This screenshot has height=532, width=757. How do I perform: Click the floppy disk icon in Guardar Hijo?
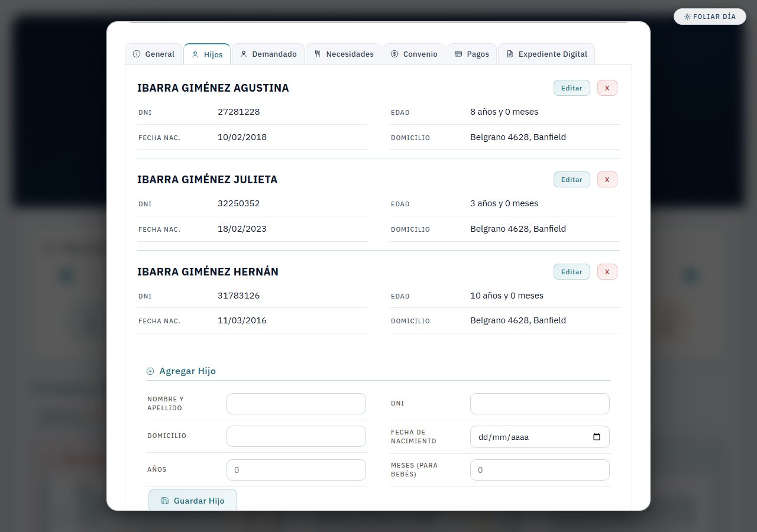(x=165, y=501)
